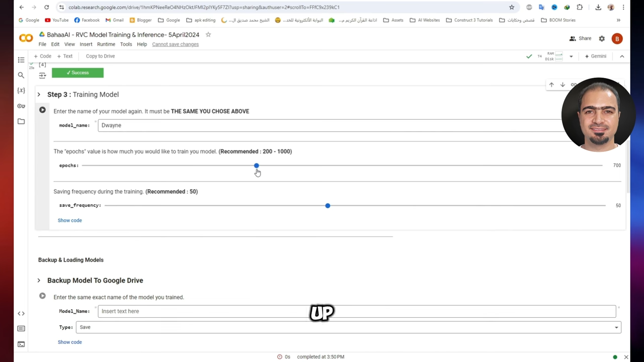Image resolution: width=644 pixels, height=362 pixels.
Task: Star the notebook title
Action: 208,35
